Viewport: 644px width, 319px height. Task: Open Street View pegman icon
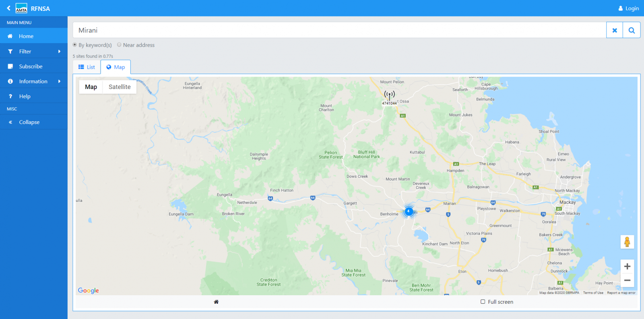click(627, 242)
